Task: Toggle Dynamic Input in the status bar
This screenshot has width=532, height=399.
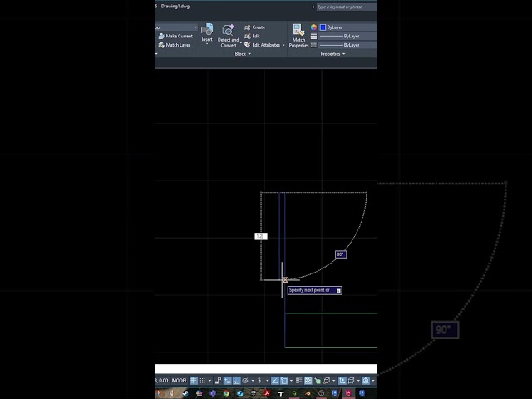Action: tap(227, 381)
